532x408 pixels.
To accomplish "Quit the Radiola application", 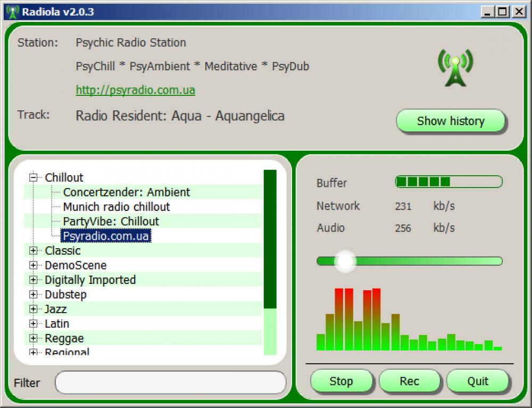I will (x=478, y=381).
